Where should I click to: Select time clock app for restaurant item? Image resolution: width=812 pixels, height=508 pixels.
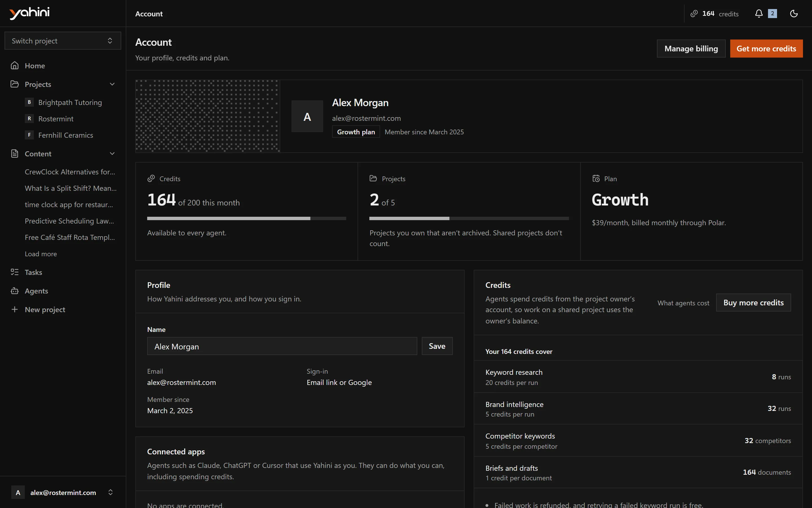(69, 205)
